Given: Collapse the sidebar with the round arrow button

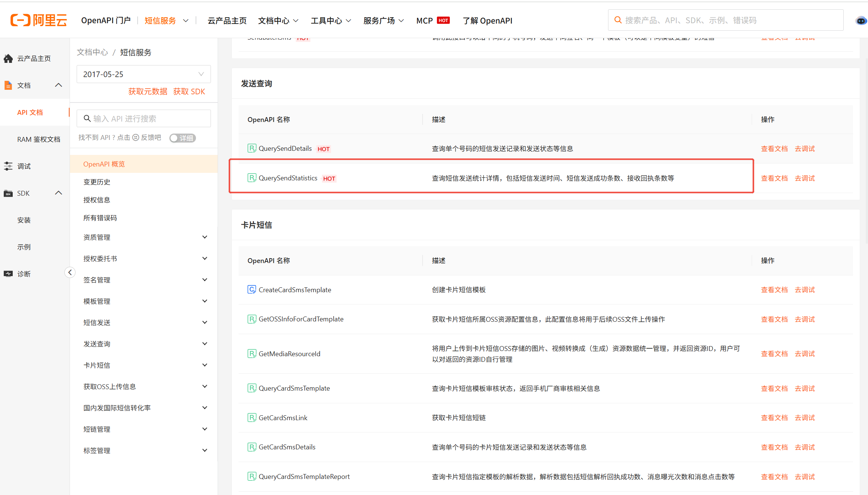Looking at the screenshot, I should (70, 272).
